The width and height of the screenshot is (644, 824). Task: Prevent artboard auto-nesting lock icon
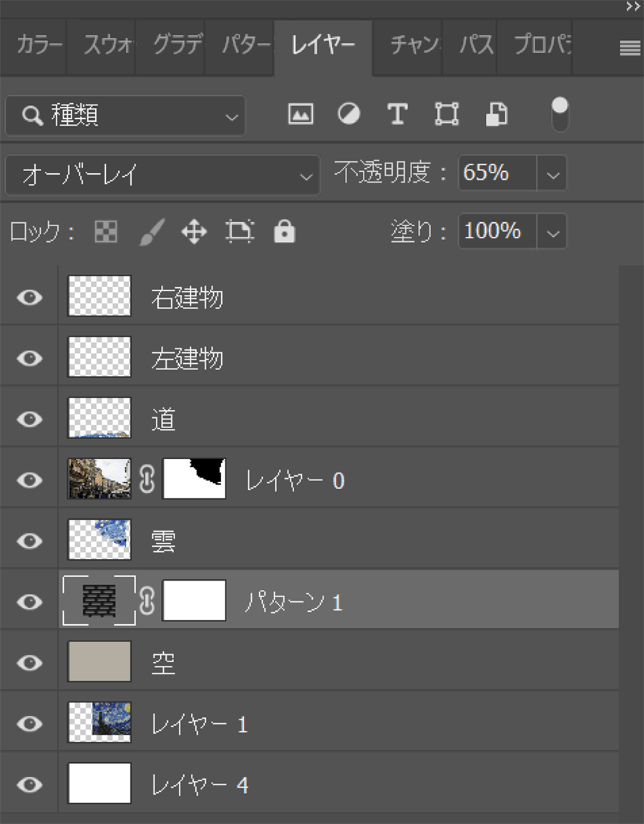click(x=240, y=231)
